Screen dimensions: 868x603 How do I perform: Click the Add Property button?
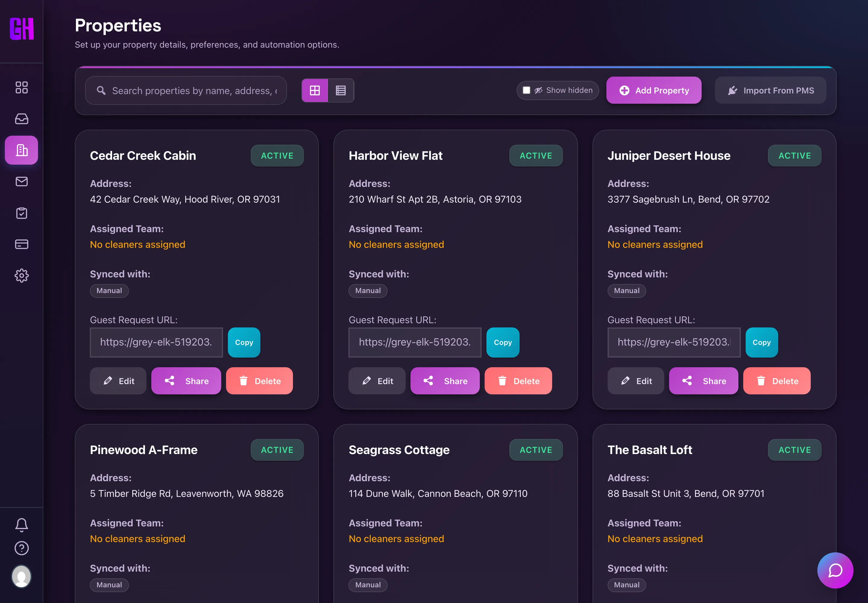click(654, 90)
